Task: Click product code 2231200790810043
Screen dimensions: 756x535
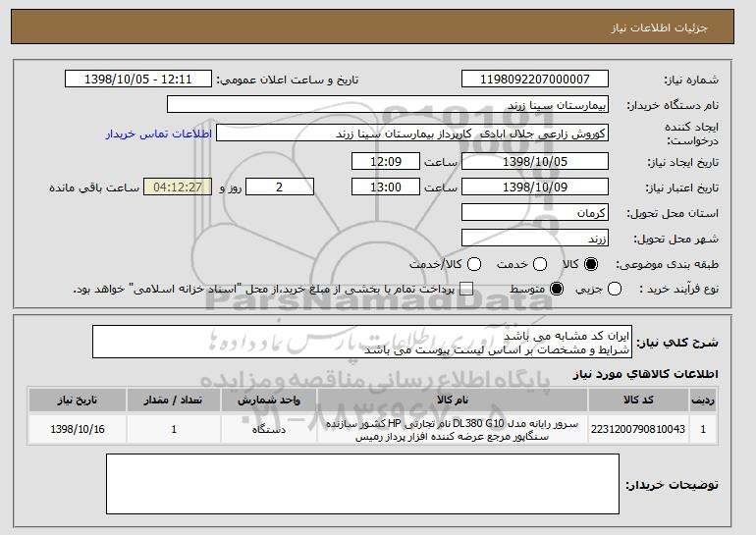Action: coord(638,429)
